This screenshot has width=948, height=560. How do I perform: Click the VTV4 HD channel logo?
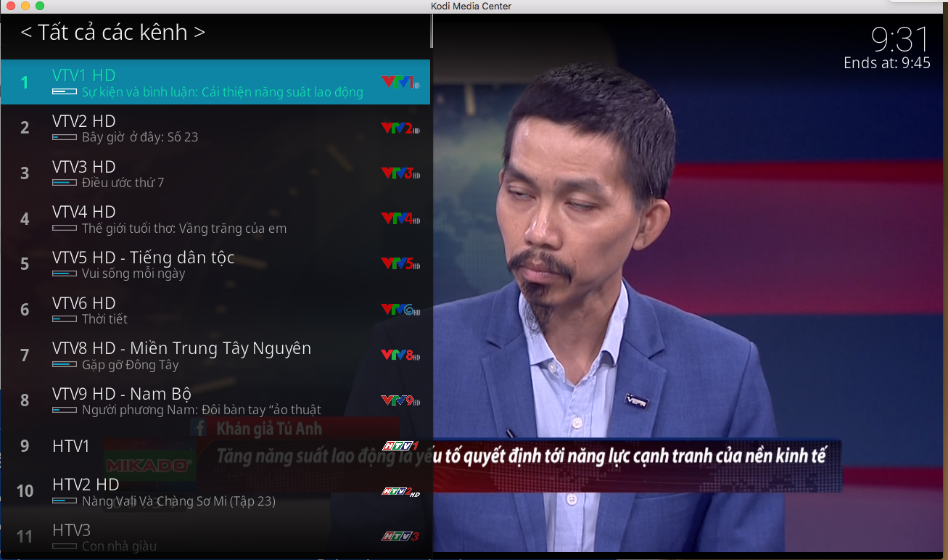point(400,218)
